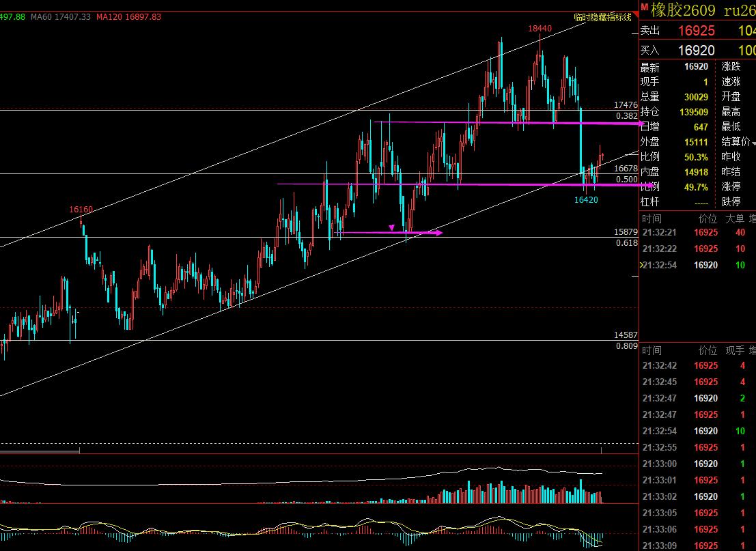
Task: Select the 21:32:42 tick row
Action: coord(698,365)
